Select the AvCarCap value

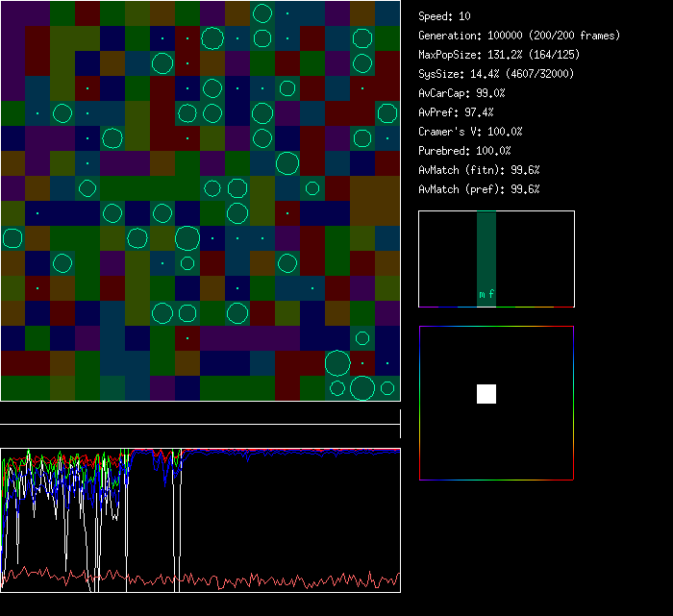461,93
